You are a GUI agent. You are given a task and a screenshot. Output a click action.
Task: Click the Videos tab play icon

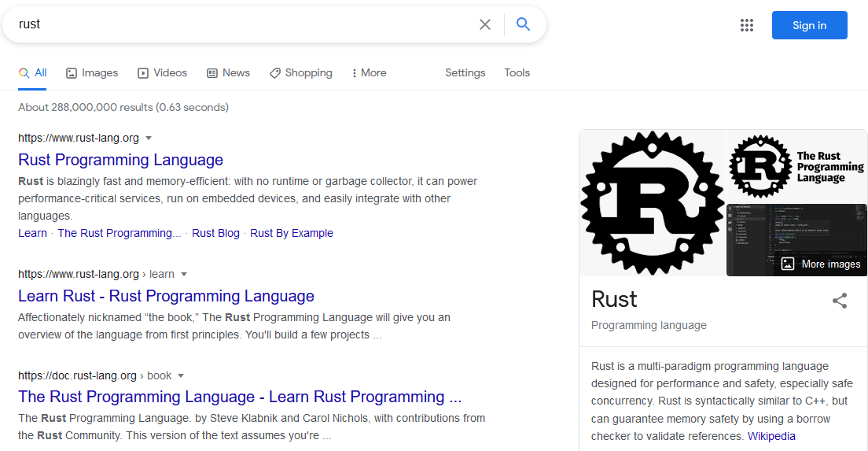pyautogui.click(x=143, y=73)
